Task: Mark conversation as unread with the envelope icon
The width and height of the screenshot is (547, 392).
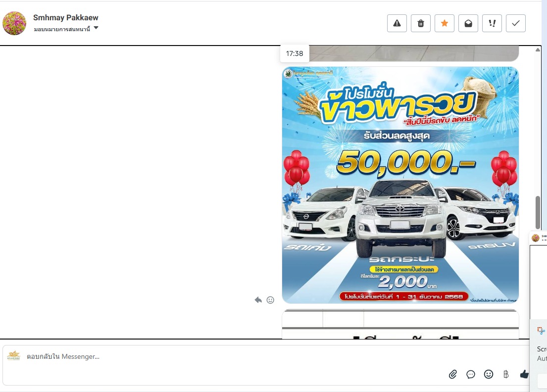Action: tap(468, 23)
